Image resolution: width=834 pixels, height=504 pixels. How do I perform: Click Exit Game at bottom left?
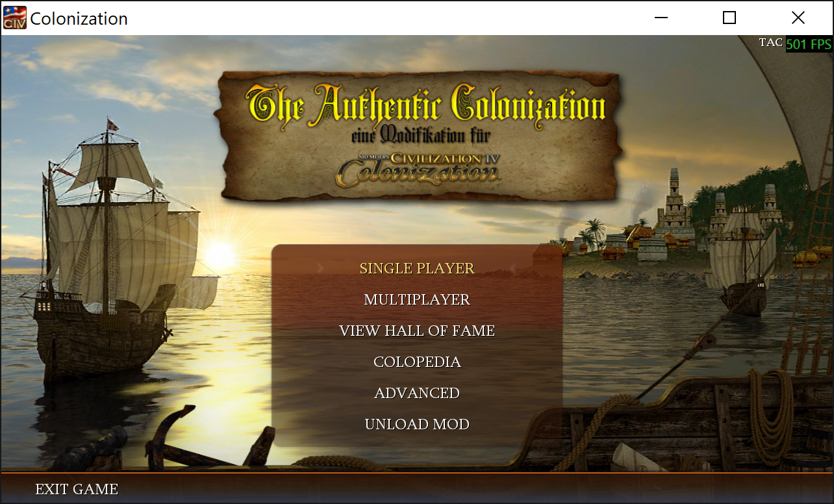(x=77, y=489)
